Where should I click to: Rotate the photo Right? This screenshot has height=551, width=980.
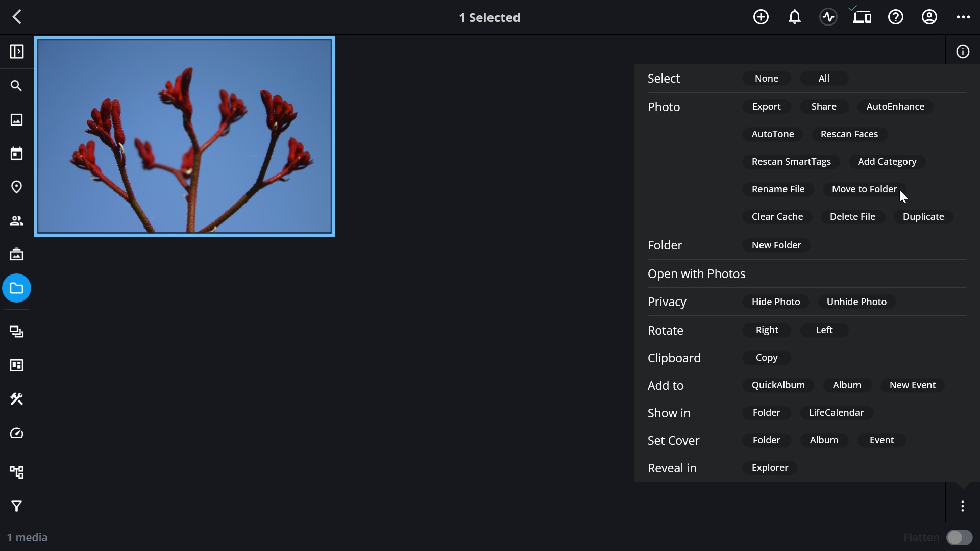(x=767, y=330)
